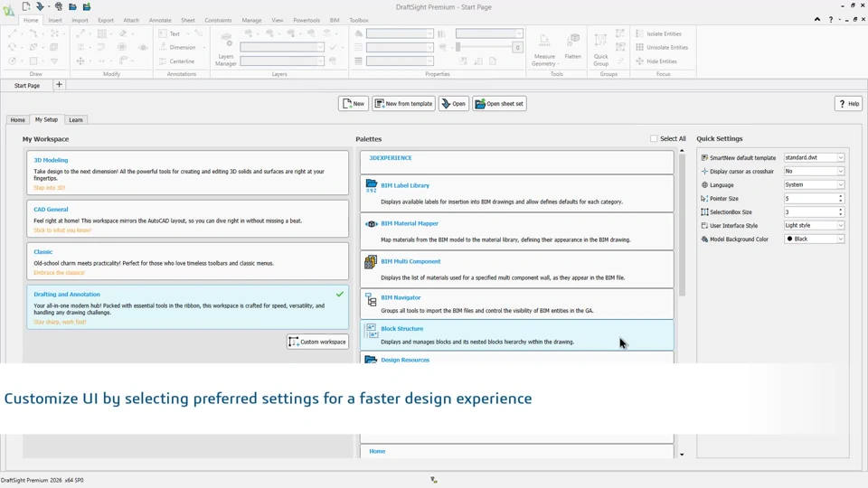
Task: Click the black Model Background Color swatch
Action: pyautogui.click(x=790, y=239)
